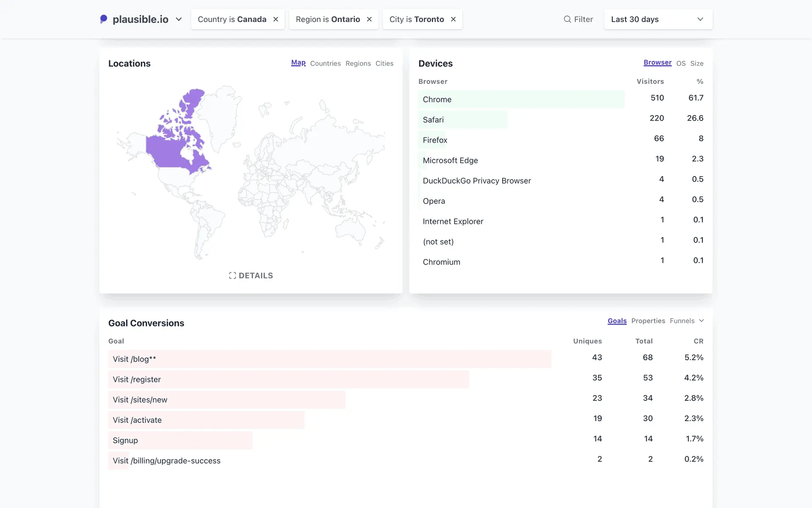Click the Safari browser row
Screen dimensions: 812x508
pos(433,120)
